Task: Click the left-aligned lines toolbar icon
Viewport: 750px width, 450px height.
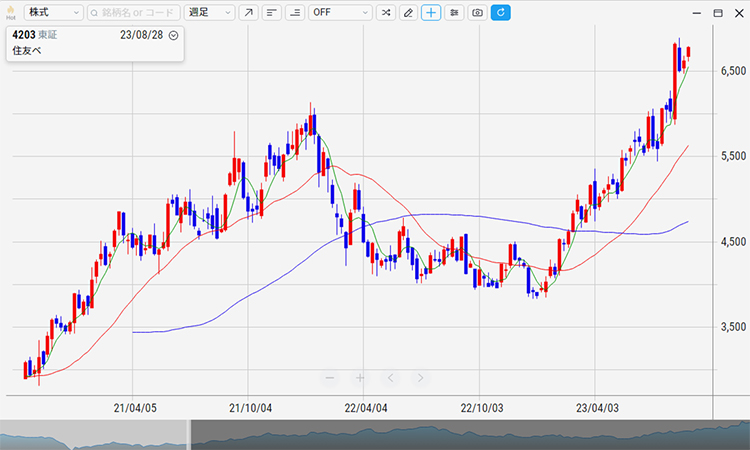Action: [x=272, y=13]
